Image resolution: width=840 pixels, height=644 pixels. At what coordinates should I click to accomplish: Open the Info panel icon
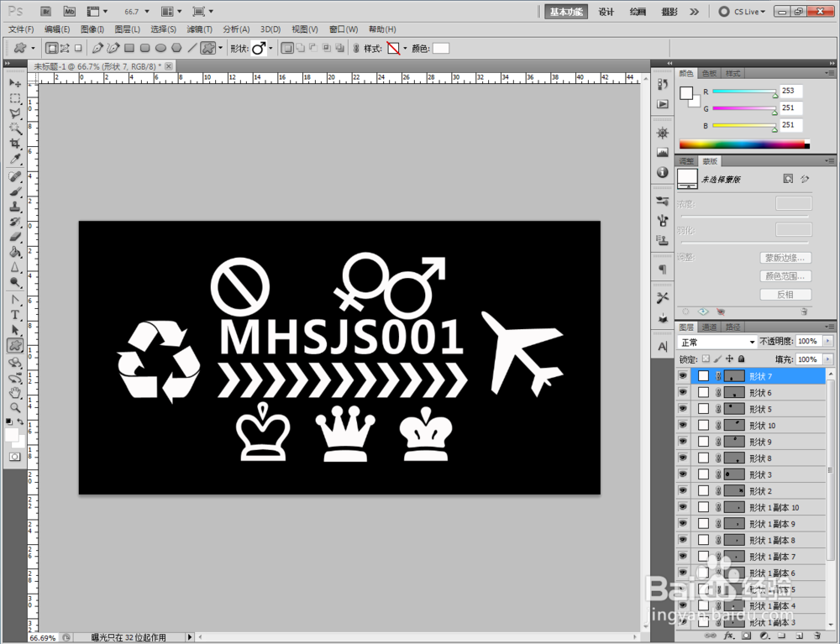(663, 172)
